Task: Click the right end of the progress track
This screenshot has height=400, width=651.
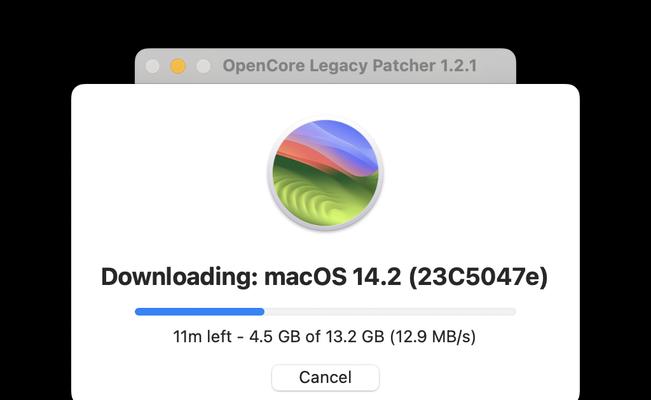Action: coord(511,312)
